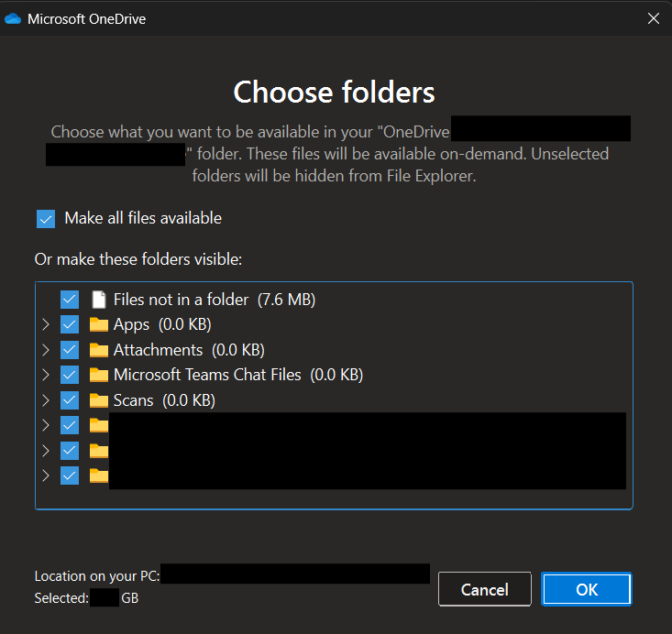Expand the Attachments folder
Image resolution: width=672 pixels, height=634 pixels.
pyautogui.click(x=46, y=350)
